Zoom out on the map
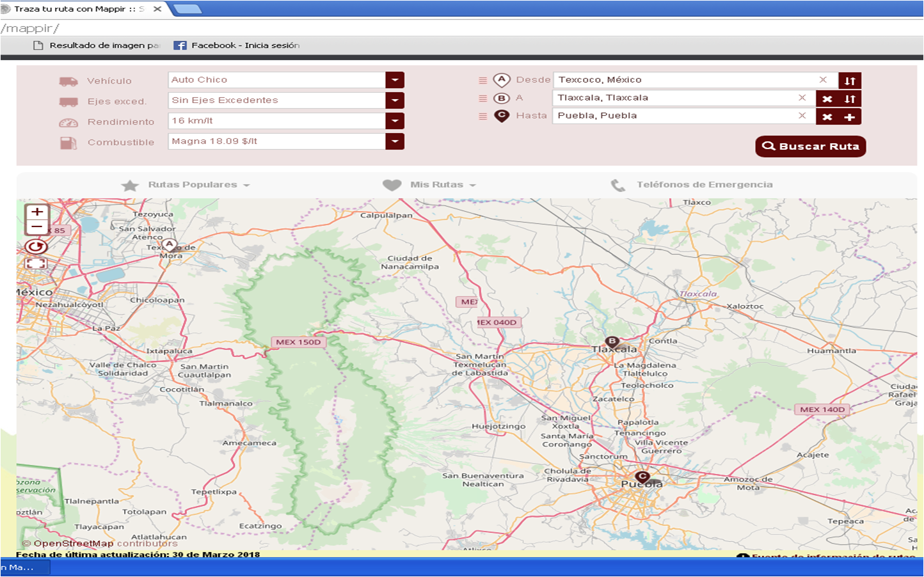The image size is (924, 577). 37,226
